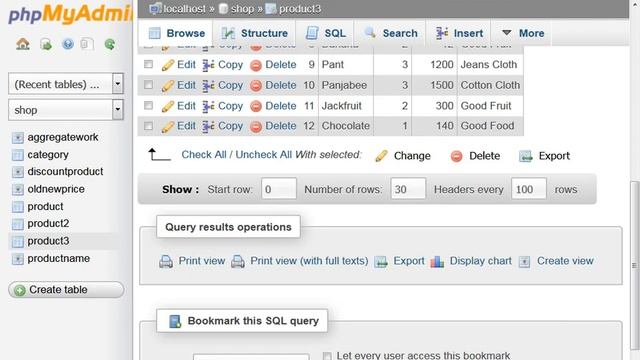Click the Number of rows input field

pyautogui.click(x=408, y=189)
